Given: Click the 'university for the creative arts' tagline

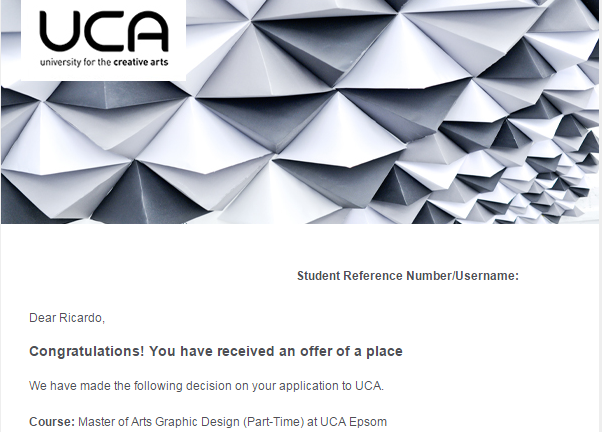Looking at the screenshot, I should click(x=104, y=62).
